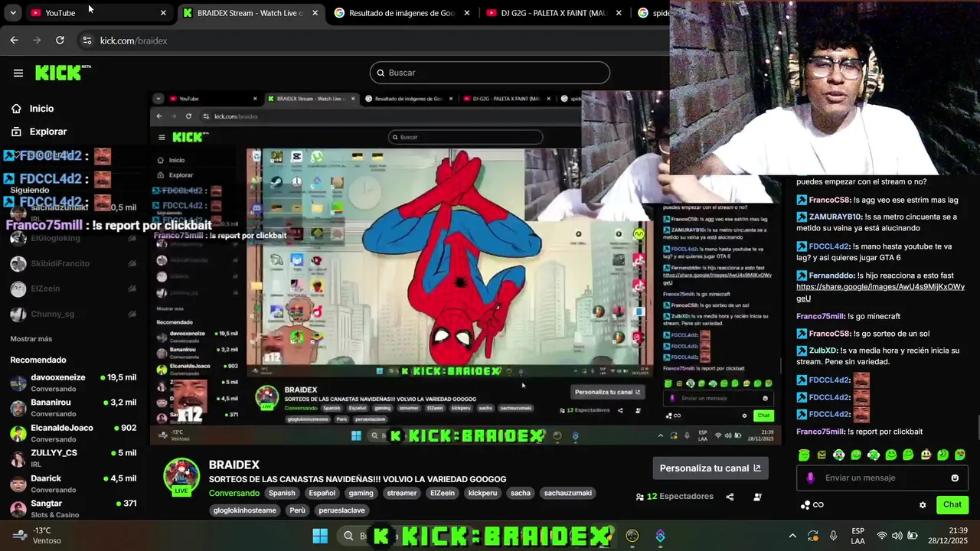Open the Kick hamburger menu
Image resolution: width=980 pixels, height=551 pixels.
coord(18,73)
